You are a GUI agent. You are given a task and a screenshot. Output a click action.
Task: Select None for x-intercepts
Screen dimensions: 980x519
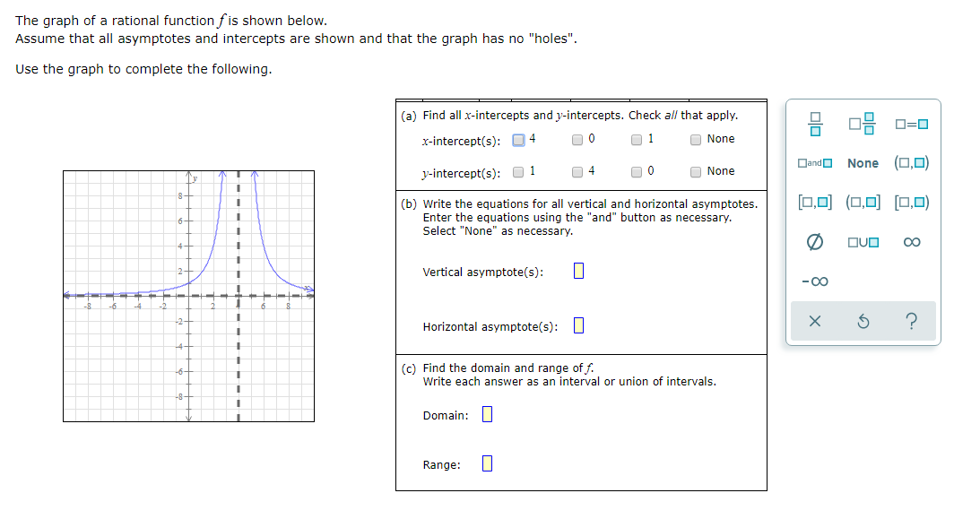[697, 139]
